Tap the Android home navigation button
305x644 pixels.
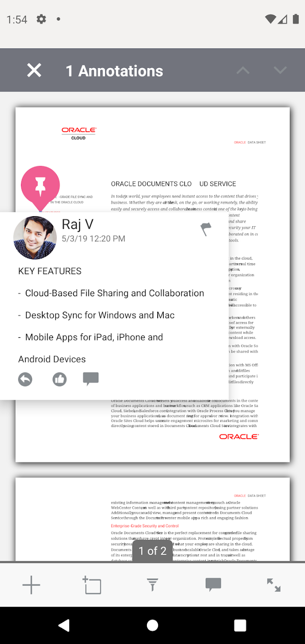(x=152, y=625)
